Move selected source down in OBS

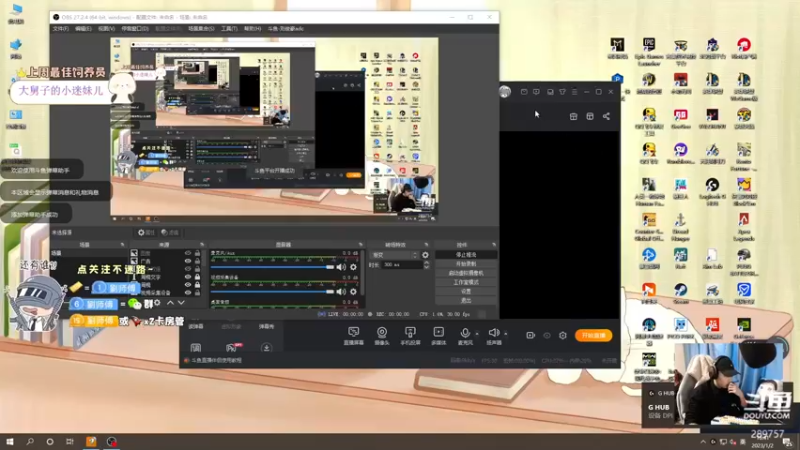181,303
